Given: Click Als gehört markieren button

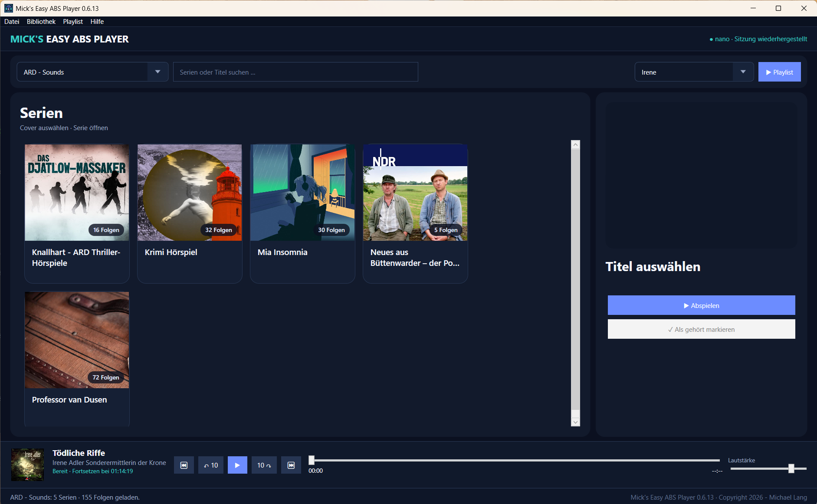Looking at the screenshot, I should click(702, 329).
